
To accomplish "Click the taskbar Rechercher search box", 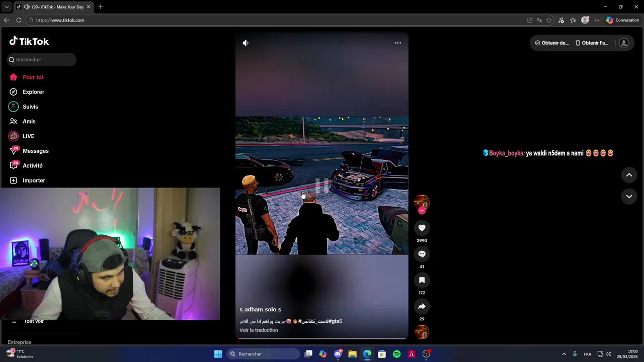I will 263,354.
